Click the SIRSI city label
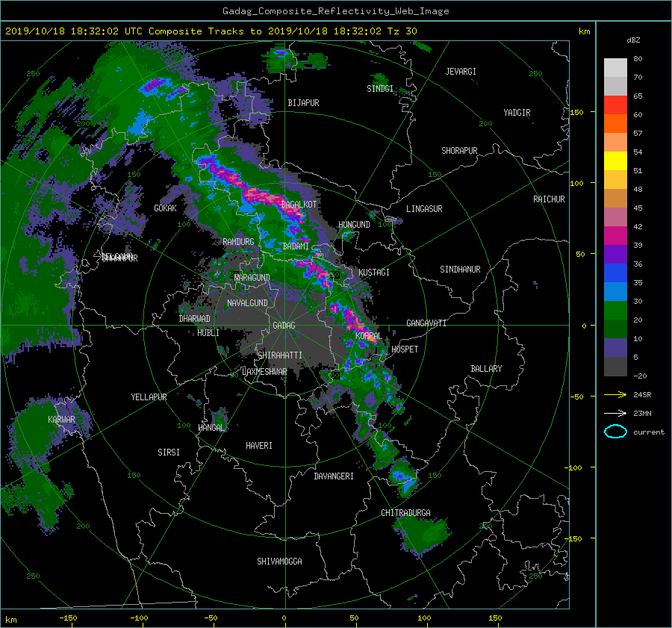672x628 pixels. coord(169,453)
